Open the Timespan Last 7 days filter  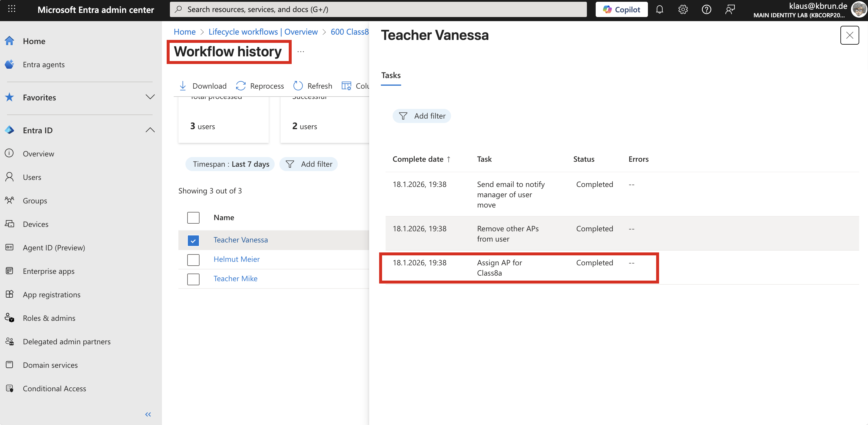230,164
